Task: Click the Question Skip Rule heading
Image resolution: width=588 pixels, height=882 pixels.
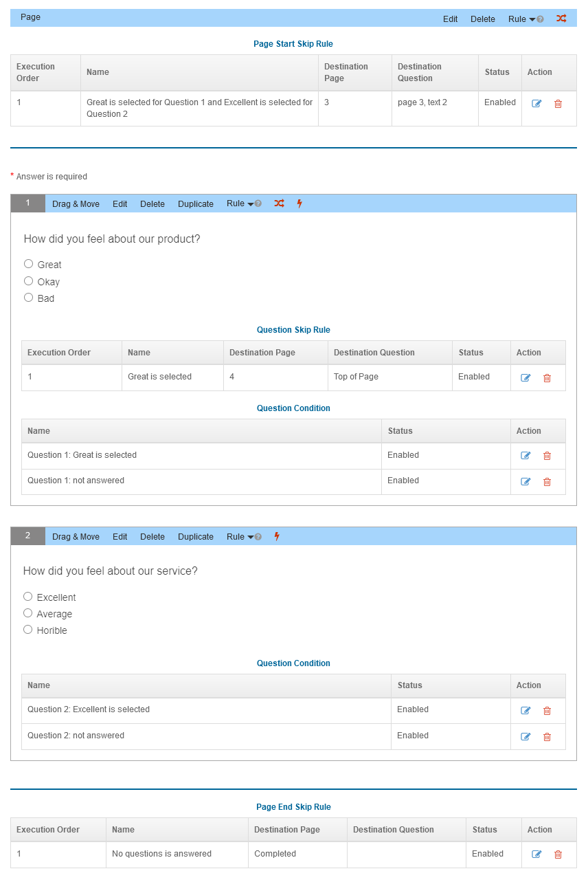Action: click(293, 330)
